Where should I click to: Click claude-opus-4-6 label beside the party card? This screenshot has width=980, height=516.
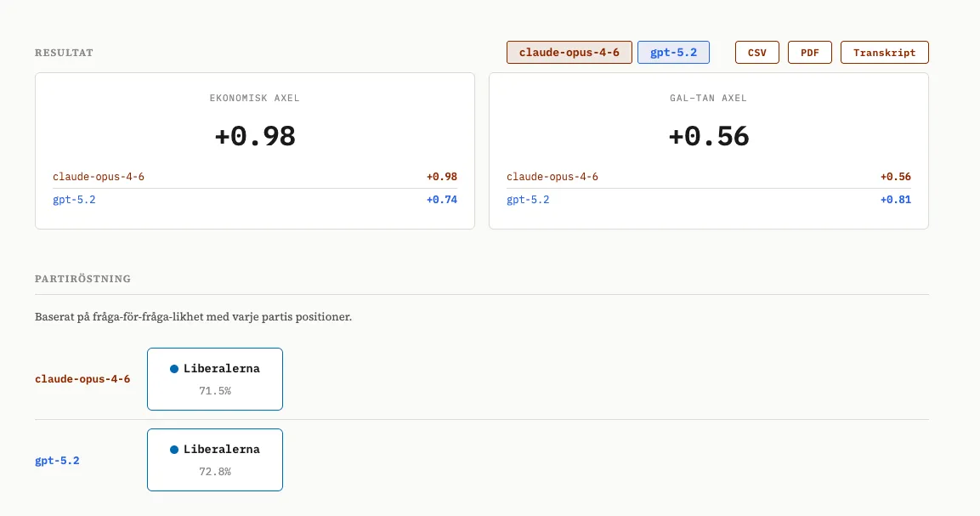82,379
